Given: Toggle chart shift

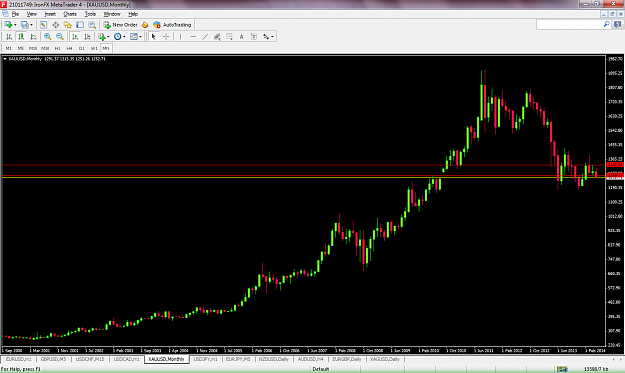Looking at the screenshot, I should (x=87, y=37).
